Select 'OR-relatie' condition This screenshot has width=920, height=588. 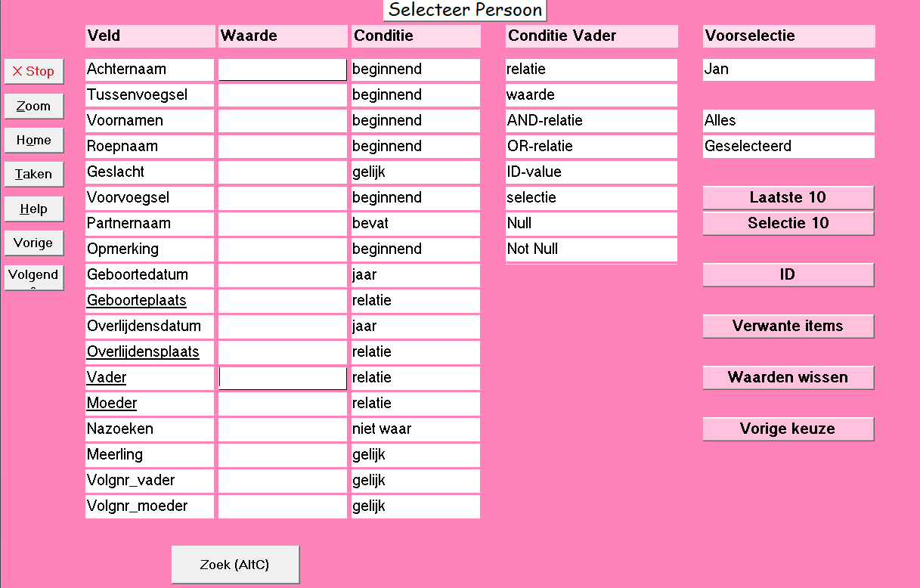[x=591, y=147]
